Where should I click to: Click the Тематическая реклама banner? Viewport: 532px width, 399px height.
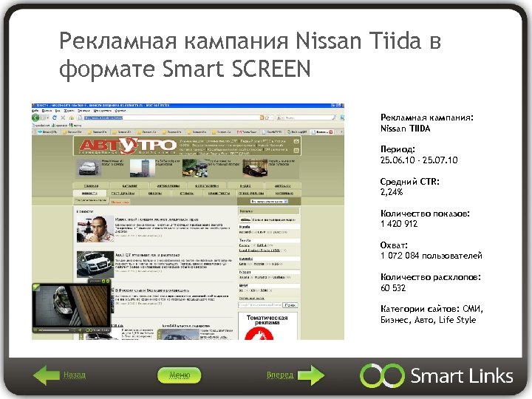click(x=267, y=326)
